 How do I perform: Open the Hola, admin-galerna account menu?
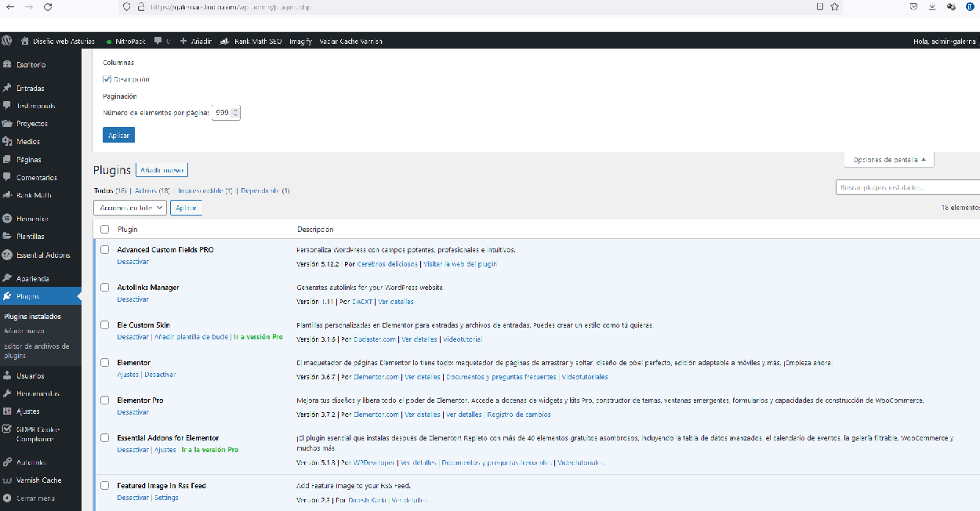[946, 41]
